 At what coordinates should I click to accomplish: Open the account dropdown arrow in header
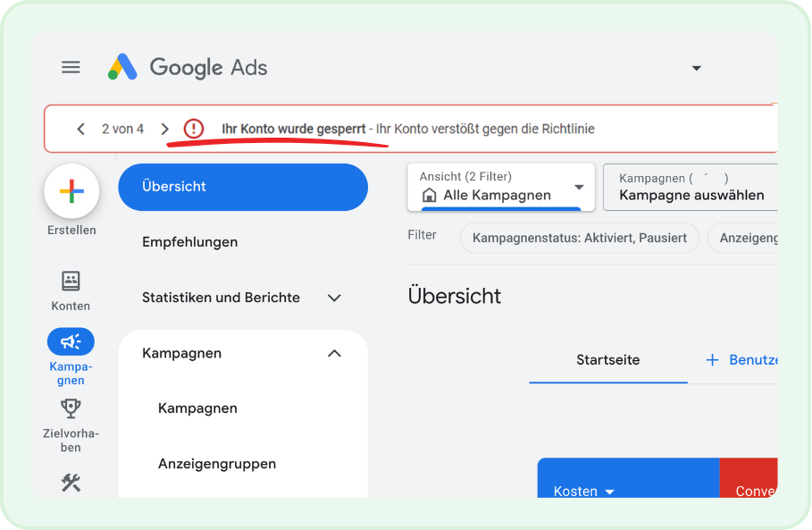click(x=697, y=68)
